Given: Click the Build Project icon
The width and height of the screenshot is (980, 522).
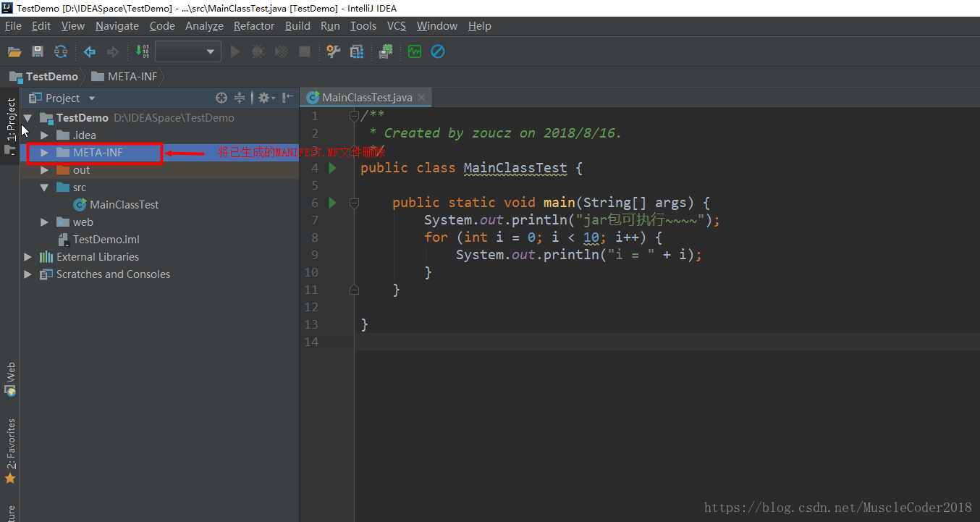Looking at the screenshot, I should point(143,51).
